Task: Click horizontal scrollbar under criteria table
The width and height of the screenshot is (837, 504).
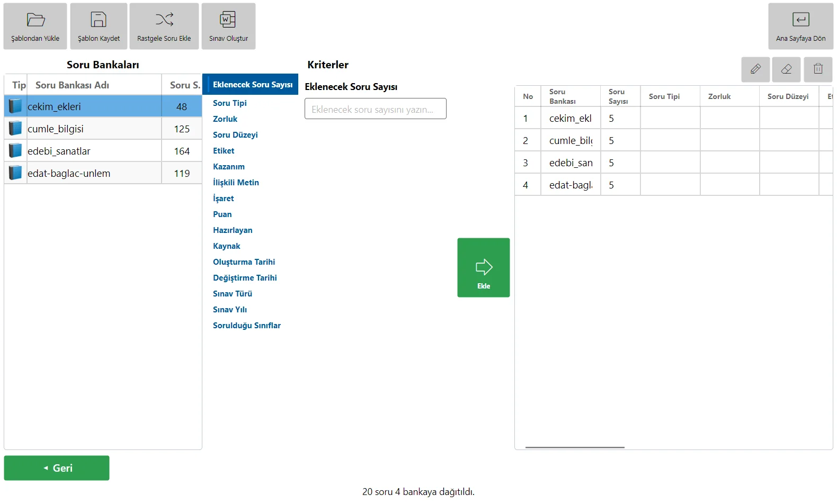Action: click(x=575, y=447)
